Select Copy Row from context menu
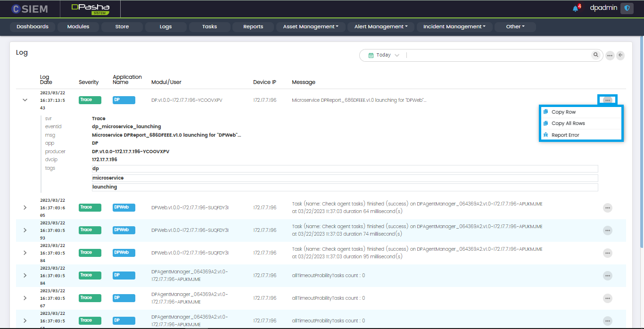 (563, 112)
